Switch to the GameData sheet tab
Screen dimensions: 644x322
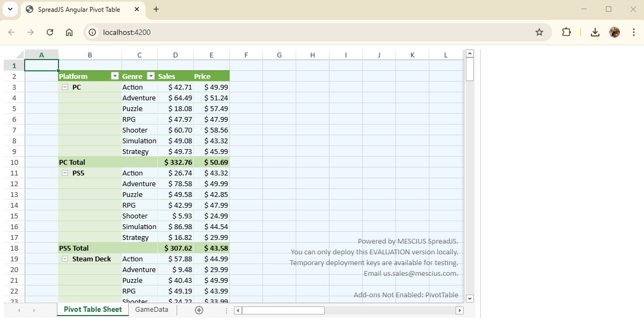[x=151, y=310]
